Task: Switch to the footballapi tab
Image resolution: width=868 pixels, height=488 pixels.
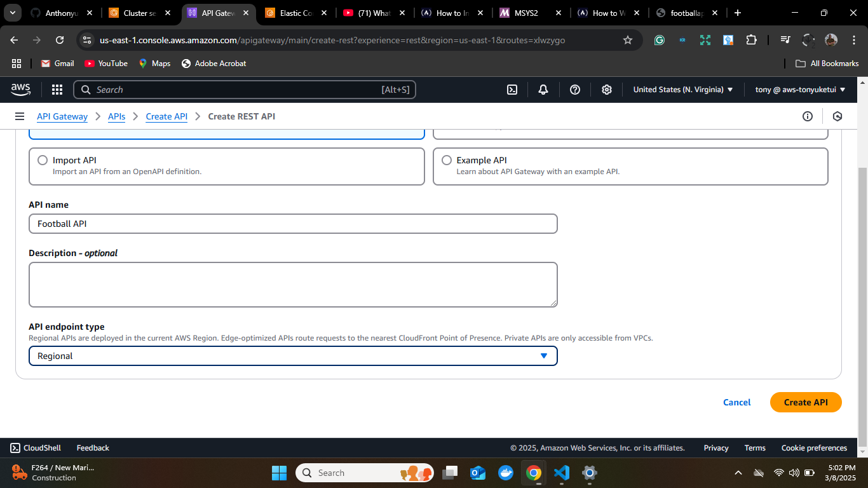Action: coord(688,13)
